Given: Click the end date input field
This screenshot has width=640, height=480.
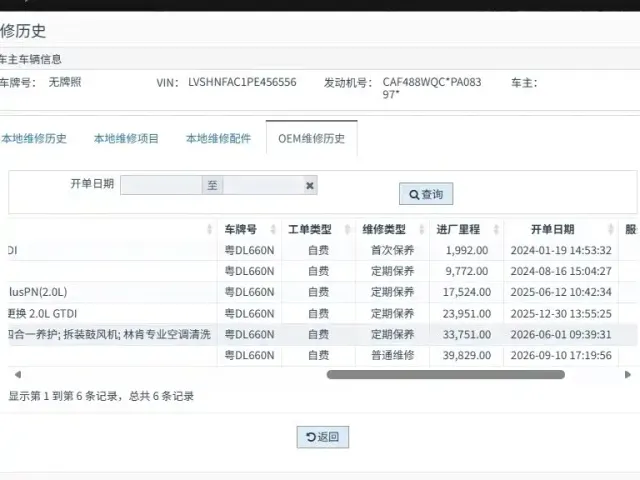Looking at the screenshot, I should [263, 185].
